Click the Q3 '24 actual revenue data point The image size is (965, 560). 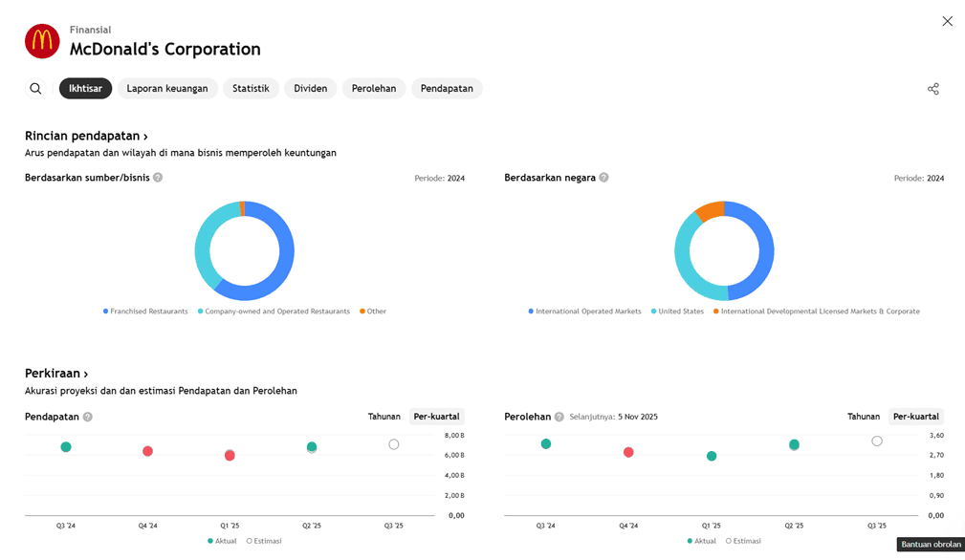point(66,447)
